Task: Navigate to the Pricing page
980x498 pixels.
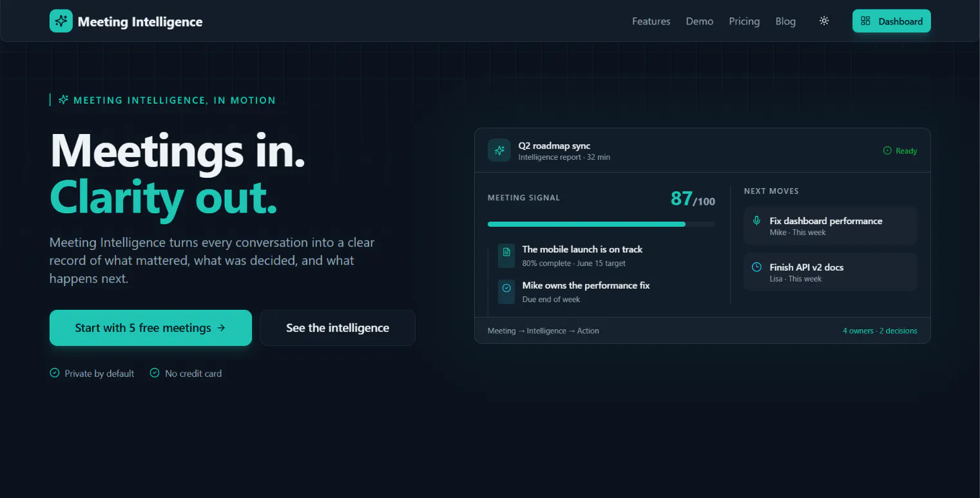Action: coord(744,21)
